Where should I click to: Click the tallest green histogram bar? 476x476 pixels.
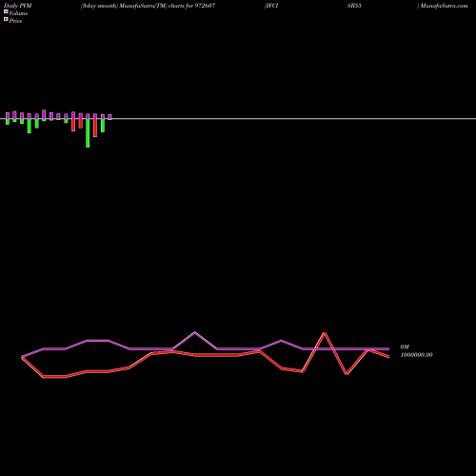[88, 133]
